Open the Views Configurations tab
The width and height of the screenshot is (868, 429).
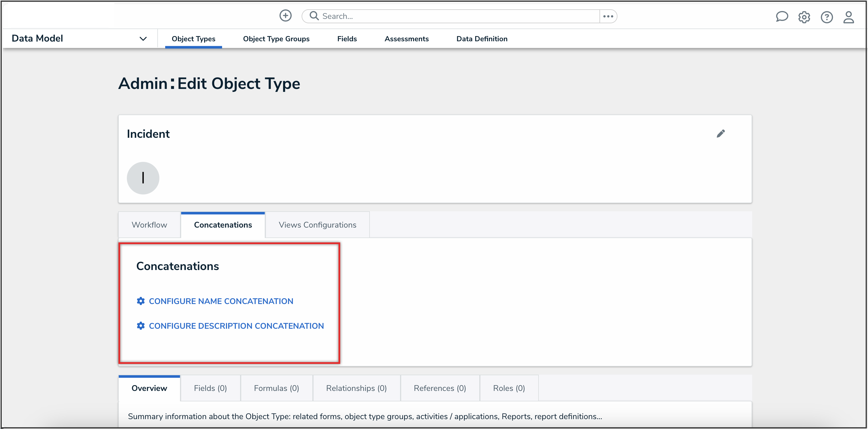coord(317,225)
